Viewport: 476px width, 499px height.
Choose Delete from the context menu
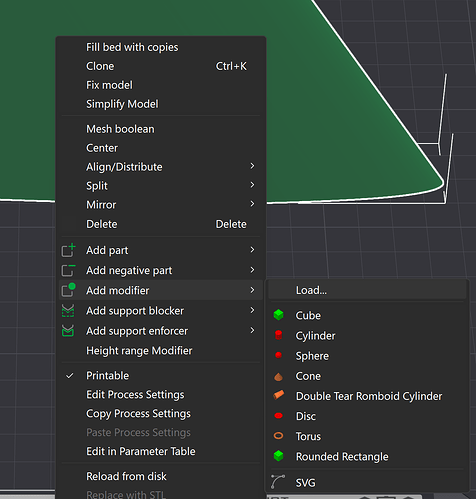[x=160, y=224]
